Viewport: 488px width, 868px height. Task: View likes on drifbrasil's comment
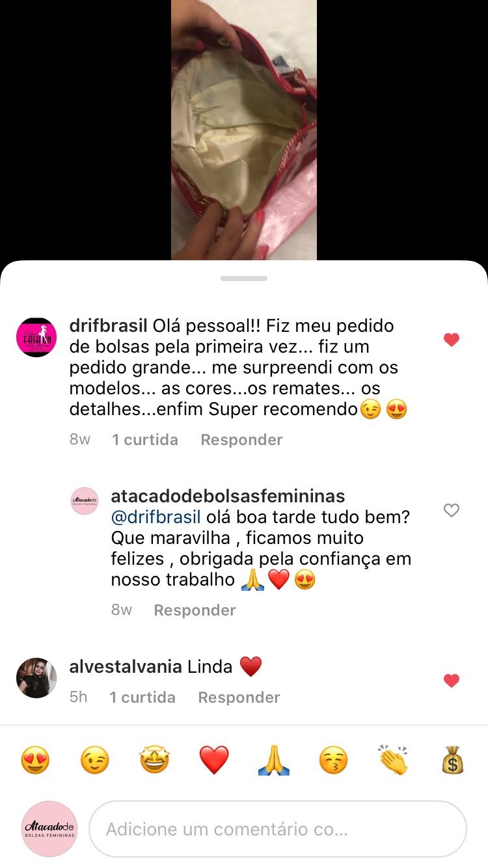(x=144, y=440)
